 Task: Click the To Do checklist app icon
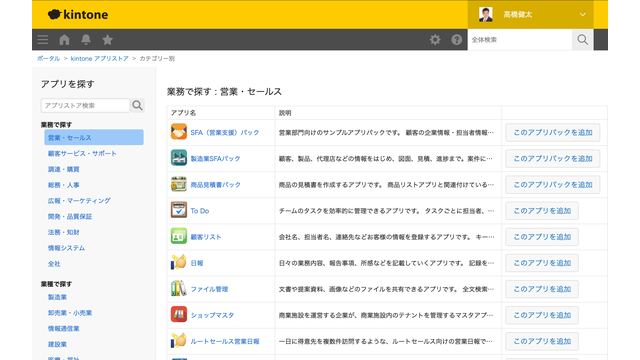click(x=179, y=210)
